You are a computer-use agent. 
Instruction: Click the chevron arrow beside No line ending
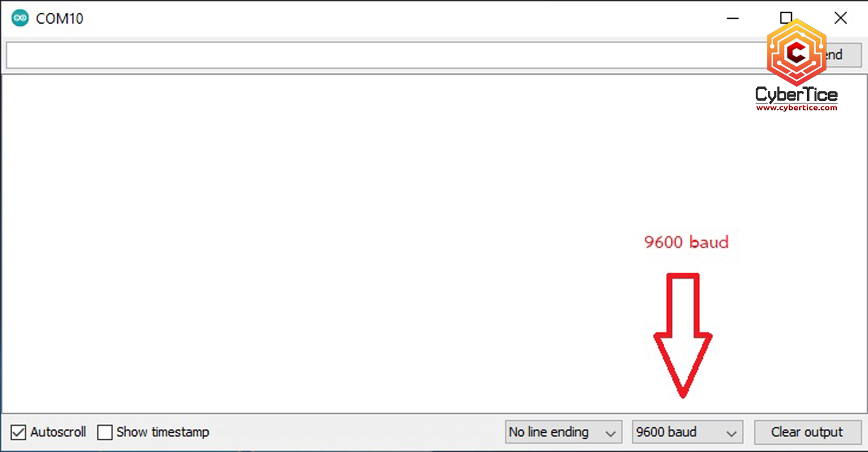click(610, 433)
